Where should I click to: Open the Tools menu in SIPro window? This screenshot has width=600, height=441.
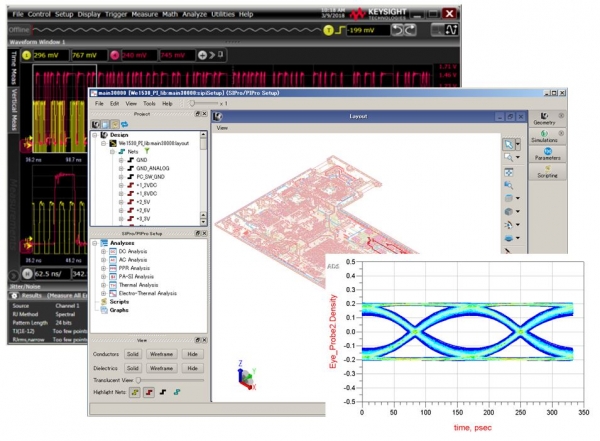coord(147,103)
